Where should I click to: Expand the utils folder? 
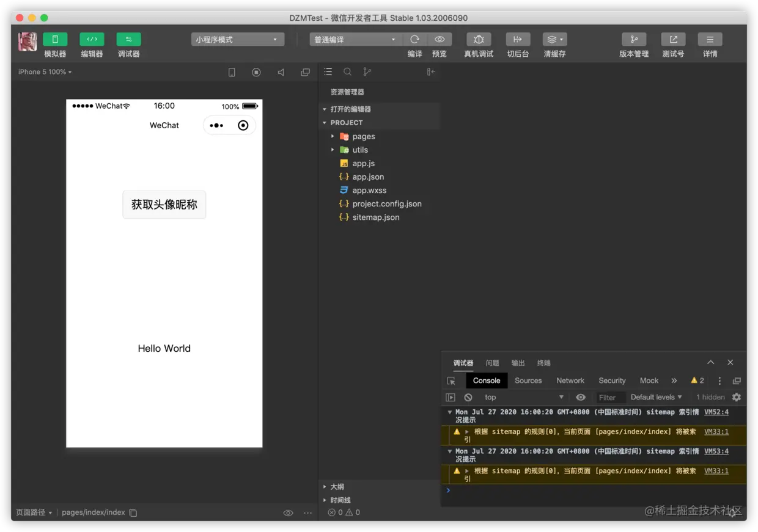pyautogui.click(x=379, y=150)
